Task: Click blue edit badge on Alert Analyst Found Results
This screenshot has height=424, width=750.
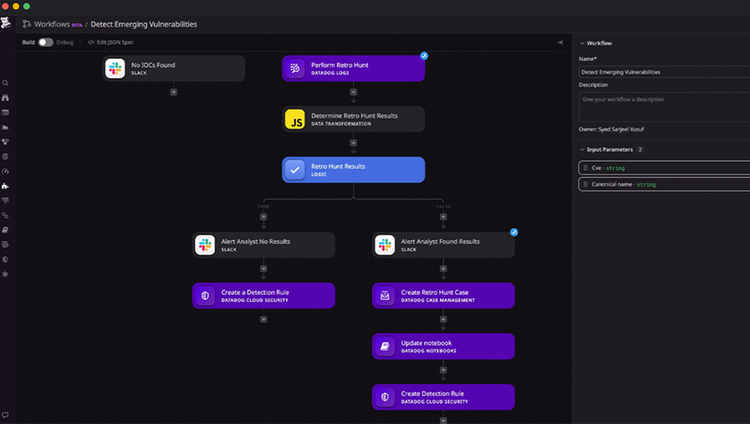Action: coord(514,232)
